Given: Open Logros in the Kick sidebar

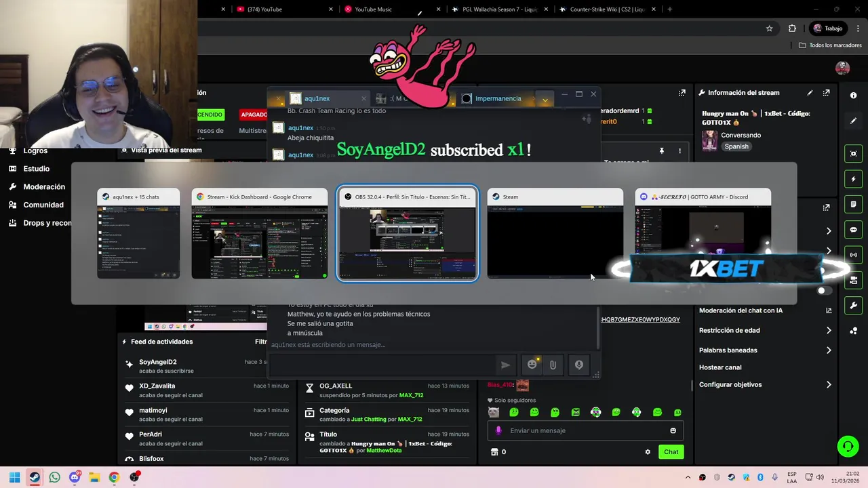Looking at the screenshot, I should tap(35, 150).
